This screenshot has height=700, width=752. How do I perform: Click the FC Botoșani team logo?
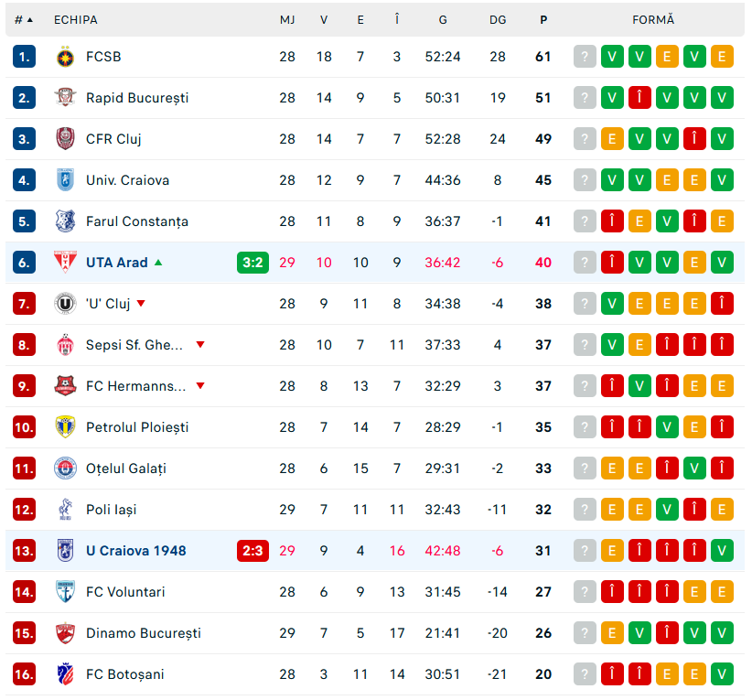click(64, 674)
